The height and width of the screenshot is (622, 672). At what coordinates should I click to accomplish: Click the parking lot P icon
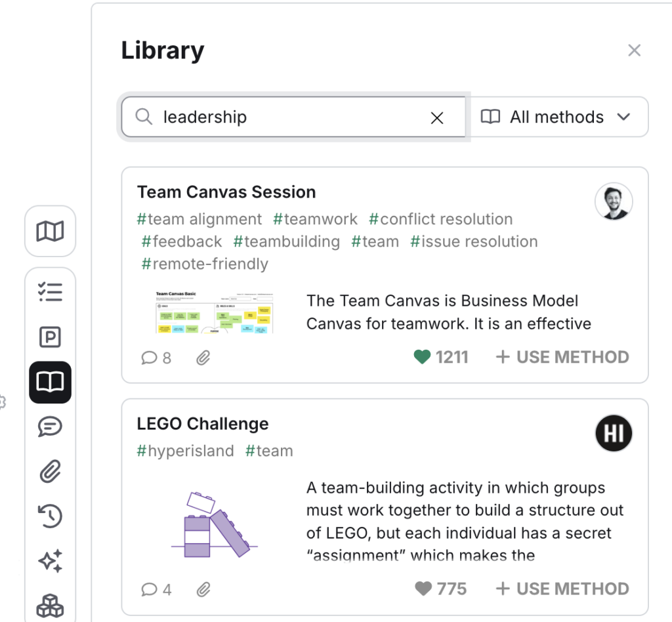pos(50,337)
